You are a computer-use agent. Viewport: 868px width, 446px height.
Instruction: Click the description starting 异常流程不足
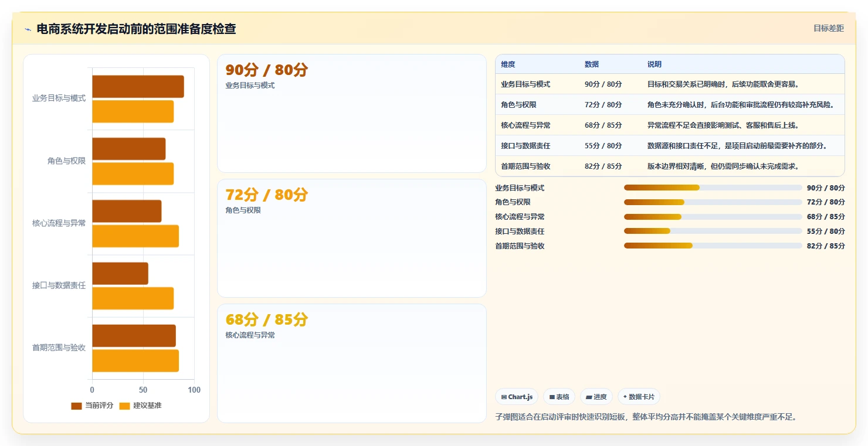[x=723, y=125]
